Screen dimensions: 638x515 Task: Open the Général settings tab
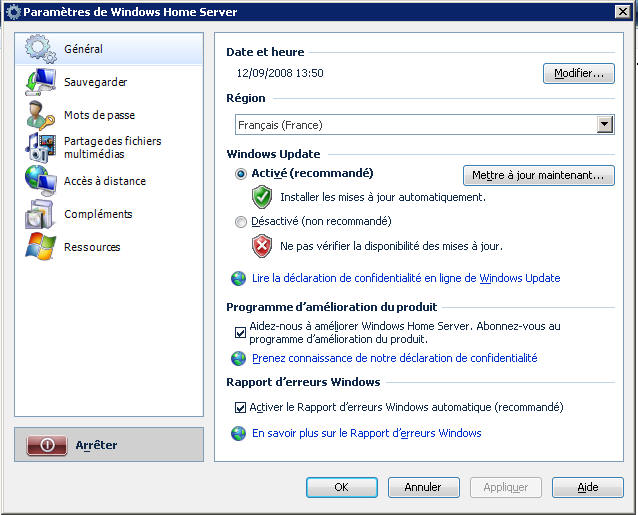(109, 49)
